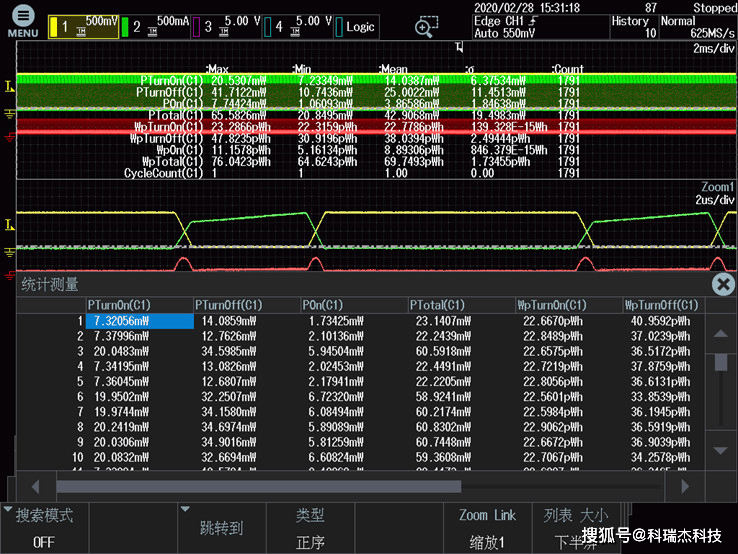Open the MENU hamburger button
Image resolution: width=738 pixels, height=554 pixels.
point(23,21)
